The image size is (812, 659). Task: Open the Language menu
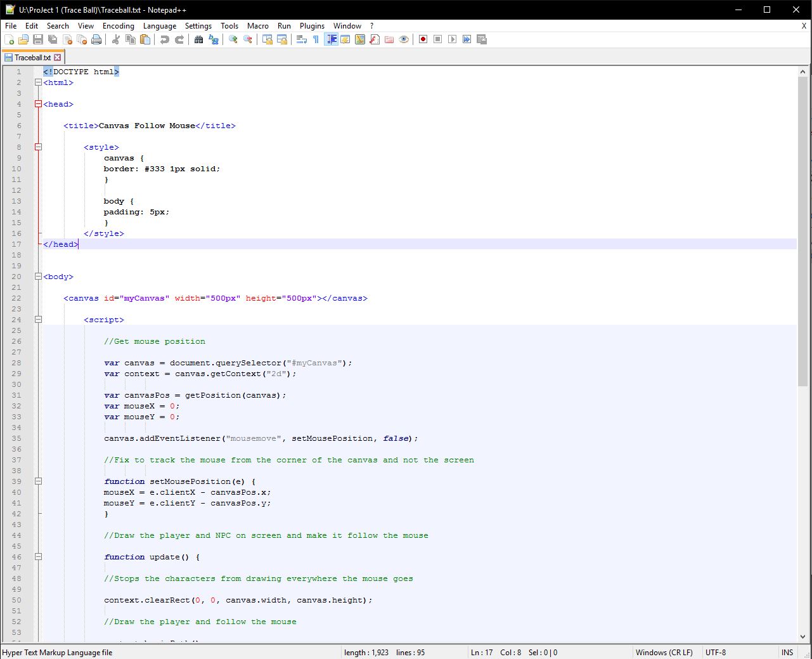click(x=160, y=26)
